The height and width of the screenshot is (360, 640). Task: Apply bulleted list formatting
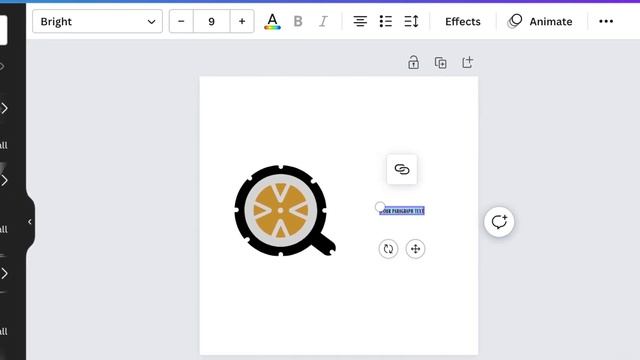click(x=386, y=21)
